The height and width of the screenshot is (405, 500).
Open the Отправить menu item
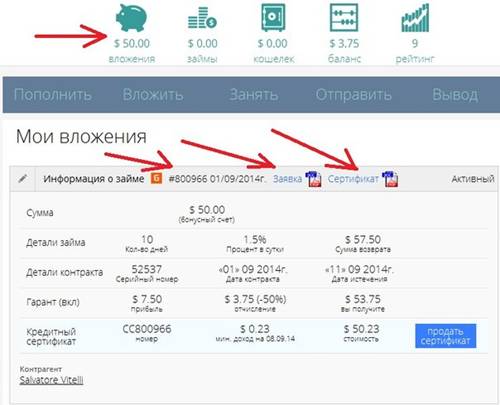click(x=354, y=95)
